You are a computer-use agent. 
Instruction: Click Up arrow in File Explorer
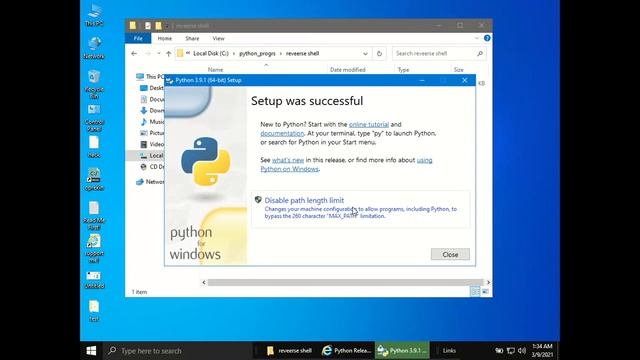[168, 53]
